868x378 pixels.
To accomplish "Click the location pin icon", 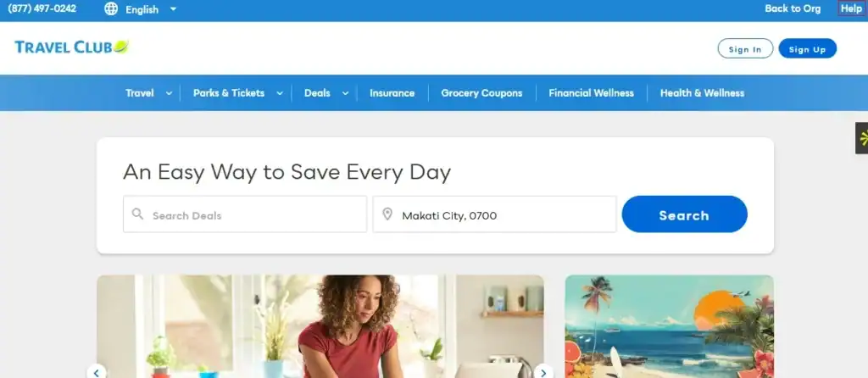I will coord(387,214).
